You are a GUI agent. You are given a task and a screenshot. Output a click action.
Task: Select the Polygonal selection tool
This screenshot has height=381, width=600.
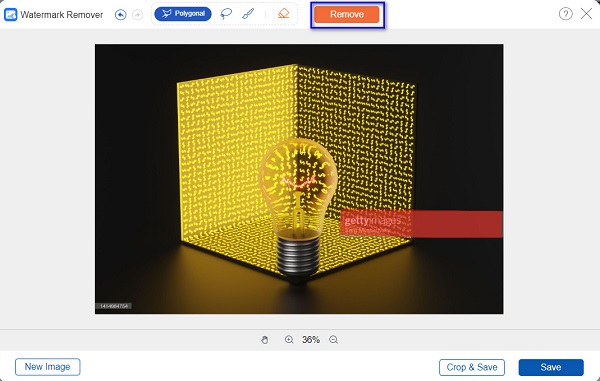pyautogui.click(x=183, y=14)
